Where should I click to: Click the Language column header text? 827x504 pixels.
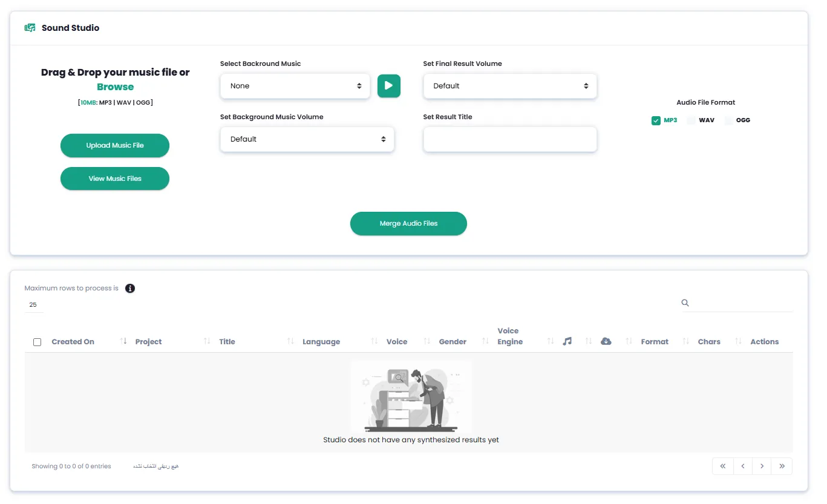321,342
